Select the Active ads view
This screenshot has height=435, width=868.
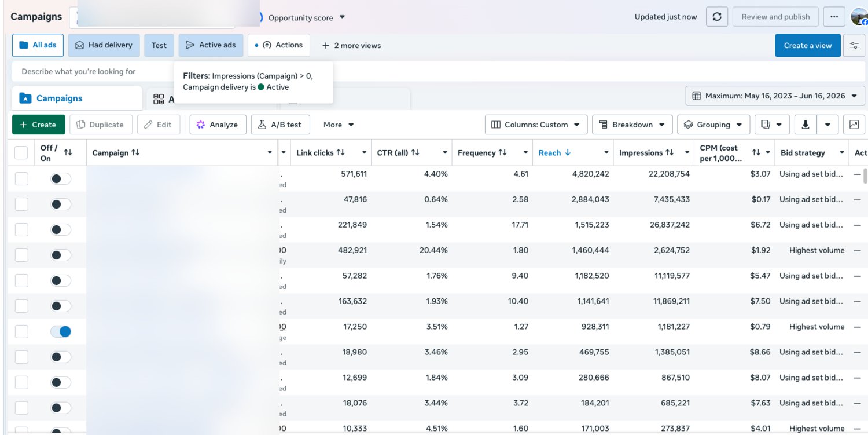(211, 45)
